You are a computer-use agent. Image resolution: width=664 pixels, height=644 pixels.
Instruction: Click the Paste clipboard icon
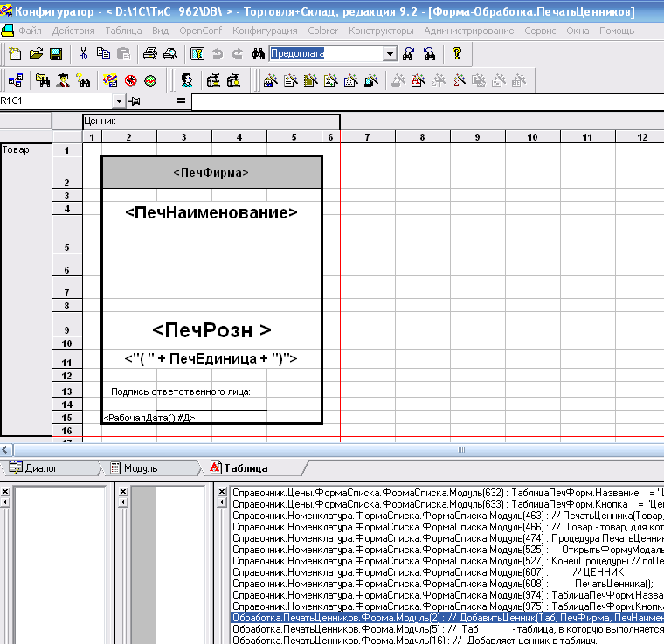123,54
